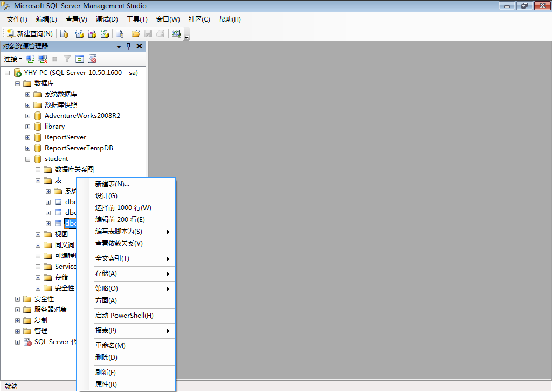The width and height of the screenshot is (552, 392).
Task: Start an Analysis Services DMX query
Action: [x=92, y=33]
